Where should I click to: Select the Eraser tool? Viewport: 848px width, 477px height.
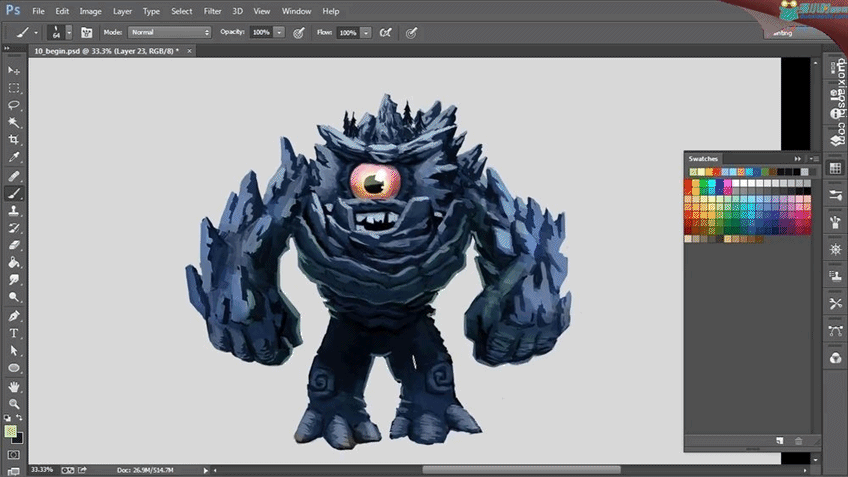[14, 245]
